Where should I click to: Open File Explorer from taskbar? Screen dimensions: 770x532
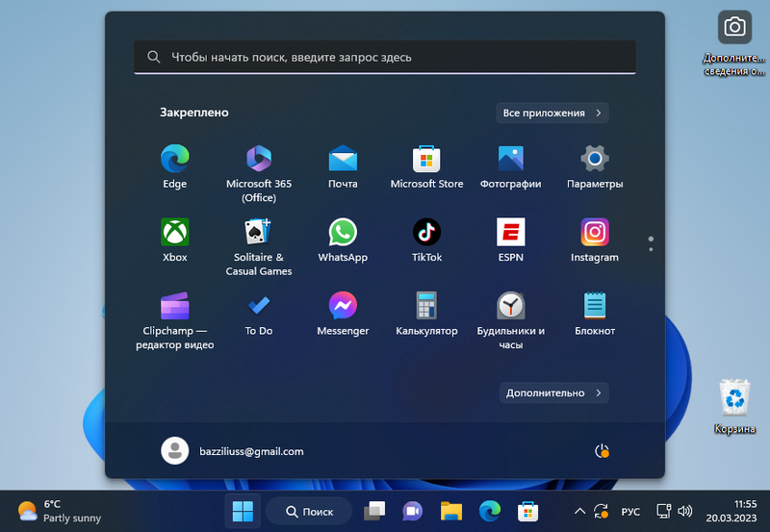pyautogui.click(x=450, y=512)
